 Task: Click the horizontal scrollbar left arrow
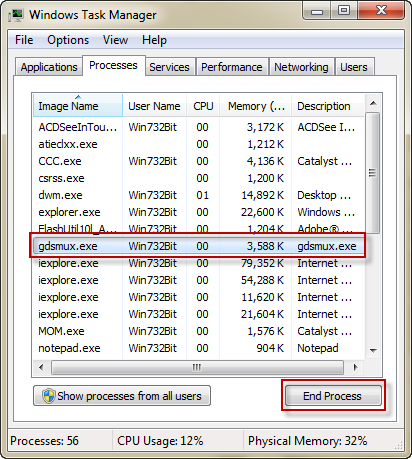41,368
